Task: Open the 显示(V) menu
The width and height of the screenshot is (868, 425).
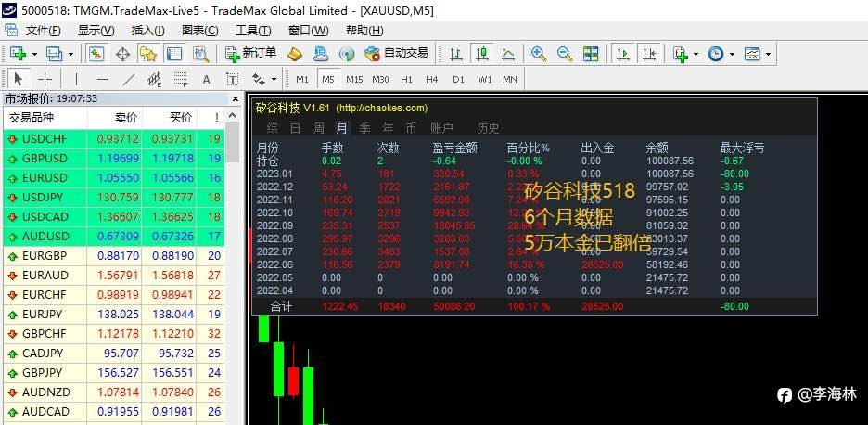Action: pos(96,31)
